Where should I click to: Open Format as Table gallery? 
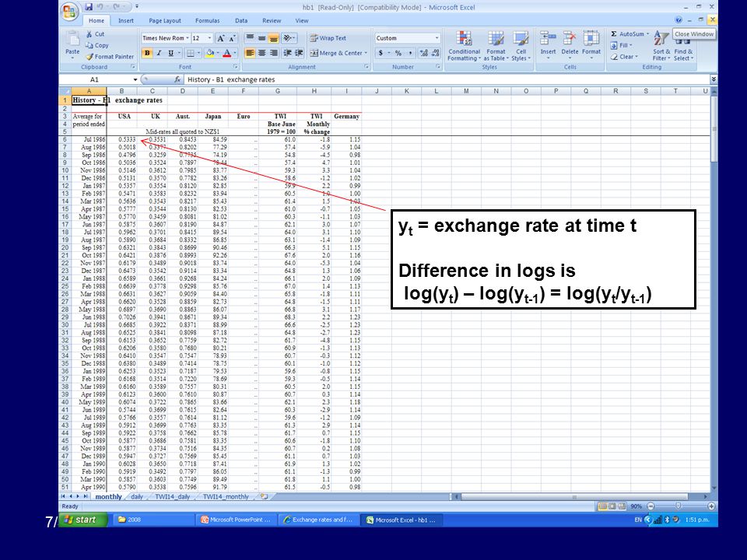point(496,46)
